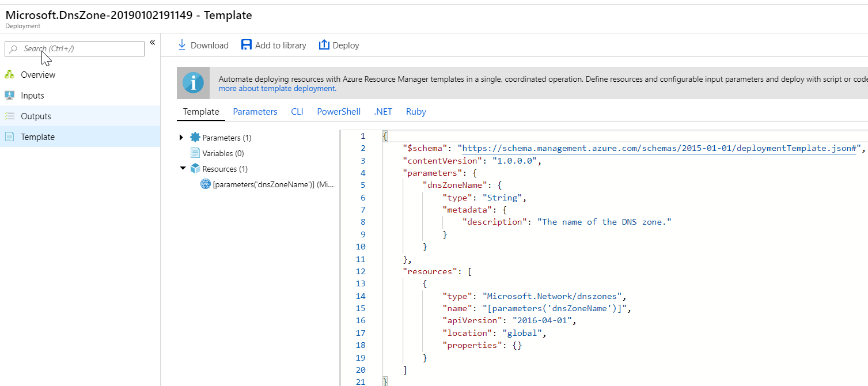Image resolution: width=868 pixels, height=386 pixels.
Task: Click line number 1 in editor gutter
Action: pos(362,137)
